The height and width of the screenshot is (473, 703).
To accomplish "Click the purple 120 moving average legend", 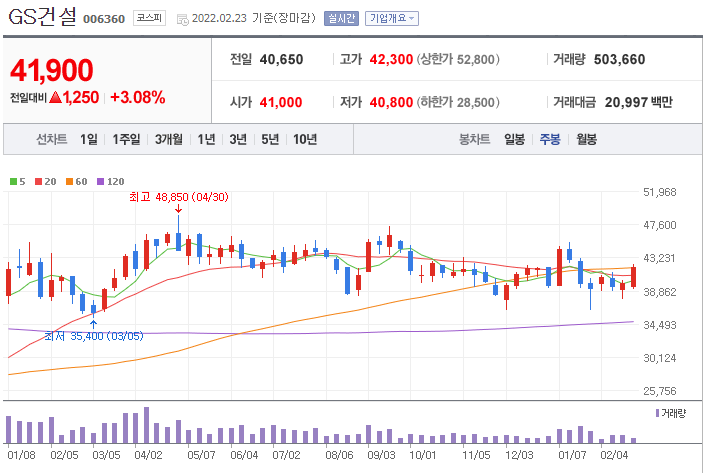I will click(110, 182).
